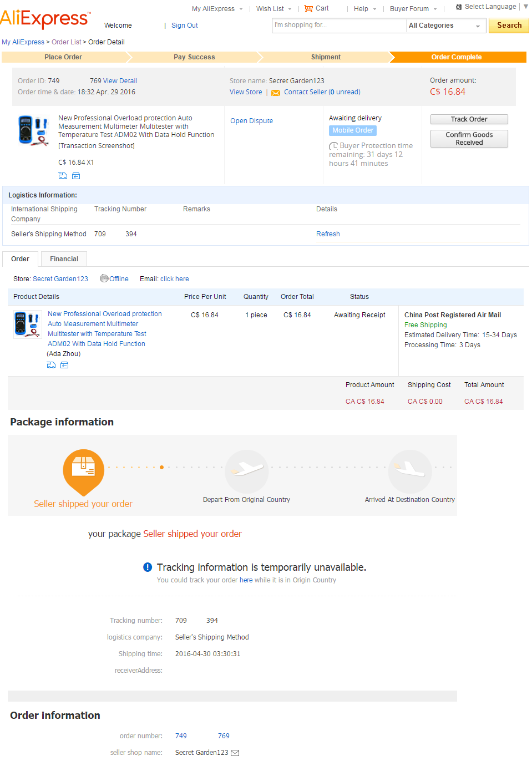Open multimeter thumbnail in order summary
The width and height of the screenshot is (532, 761).
click(33, 130)
